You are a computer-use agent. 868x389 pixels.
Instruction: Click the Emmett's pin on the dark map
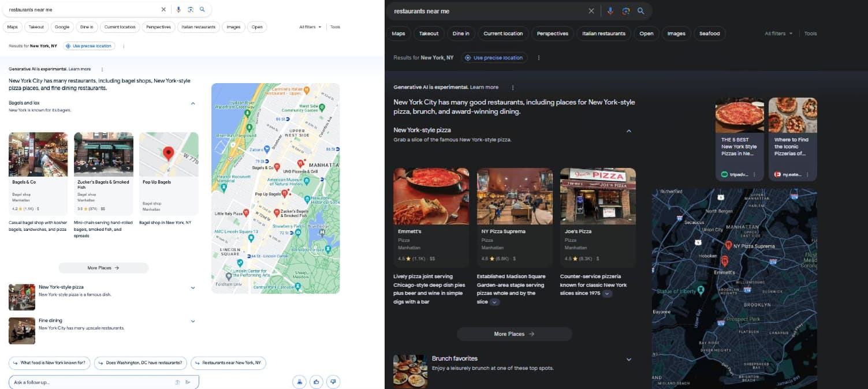click(x=724, y=261)
